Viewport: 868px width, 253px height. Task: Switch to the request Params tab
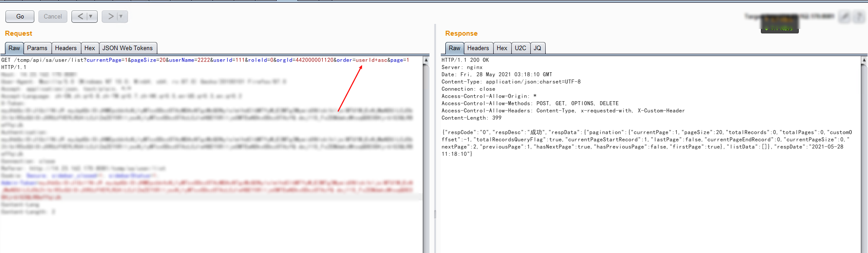tap(37, 48)
